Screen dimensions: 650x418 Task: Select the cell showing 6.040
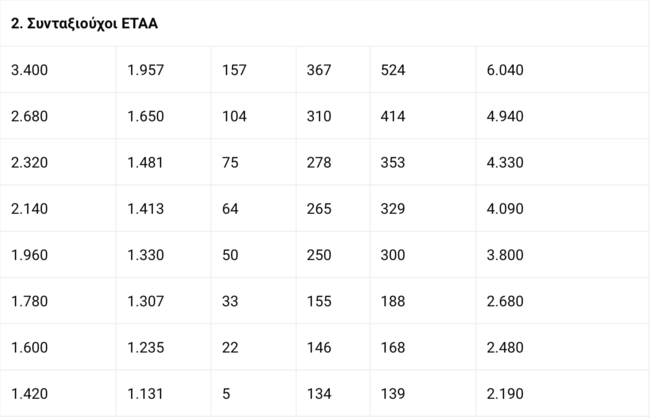pyautogui.click(x=504, y=70)
